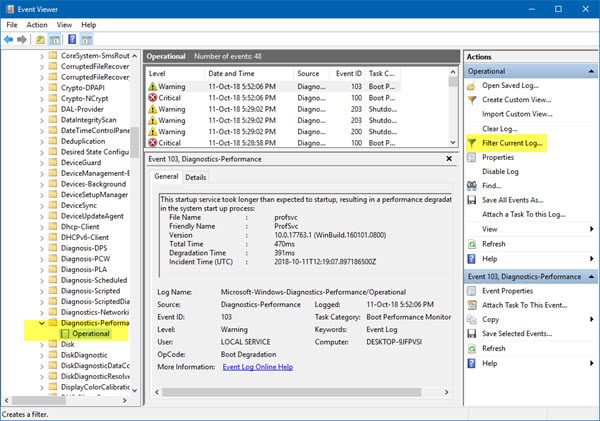The width and height of the screenshot is (600, 421).
Task: Expand the Crypto-DPAPI tree node
Action: (x=42, y=88)
